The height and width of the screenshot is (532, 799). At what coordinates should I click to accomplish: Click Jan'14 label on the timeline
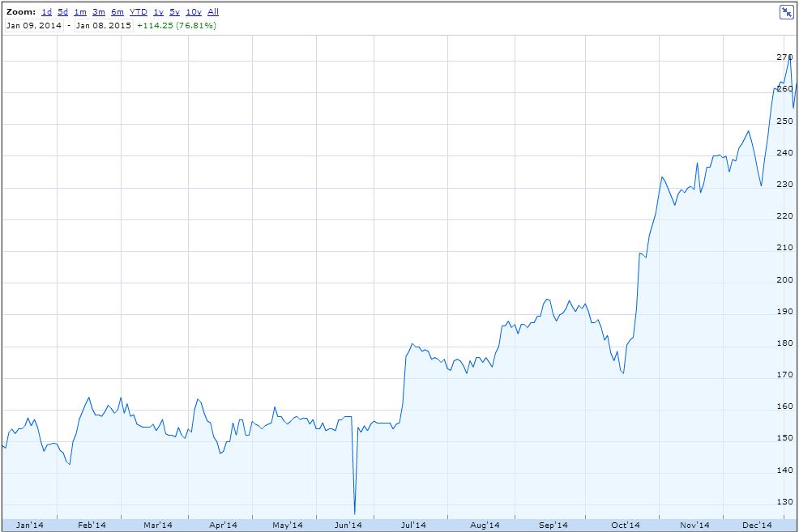coord(29,526)
